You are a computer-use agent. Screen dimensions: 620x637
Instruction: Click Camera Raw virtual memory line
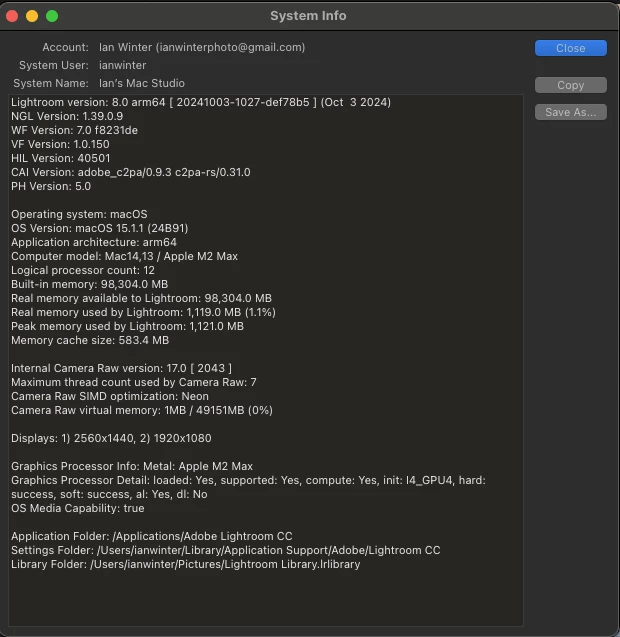[142, 411]
